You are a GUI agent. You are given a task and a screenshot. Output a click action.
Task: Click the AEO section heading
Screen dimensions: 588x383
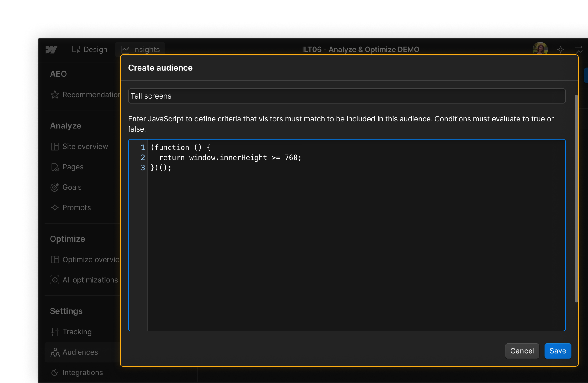(58, 74)
